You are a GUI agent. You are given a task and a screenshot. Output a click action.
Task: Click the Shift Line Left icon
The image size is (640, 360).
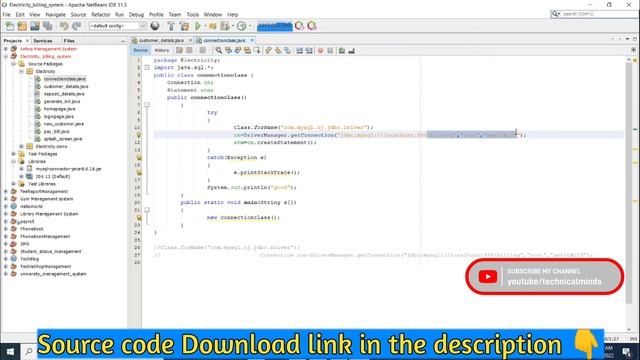[x=299, y=51]
